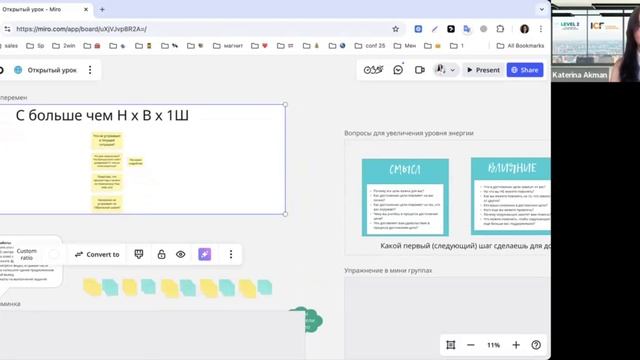640x360 pixels.
Task: Open the Convert to menu
Action: coord(97,254)
